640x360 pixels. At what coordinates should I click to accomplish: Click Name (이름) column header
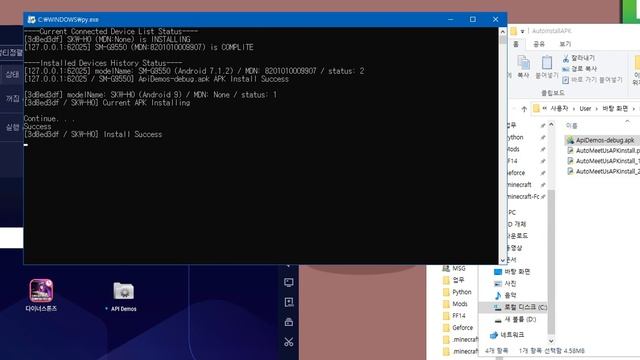[x=571, y=125]
